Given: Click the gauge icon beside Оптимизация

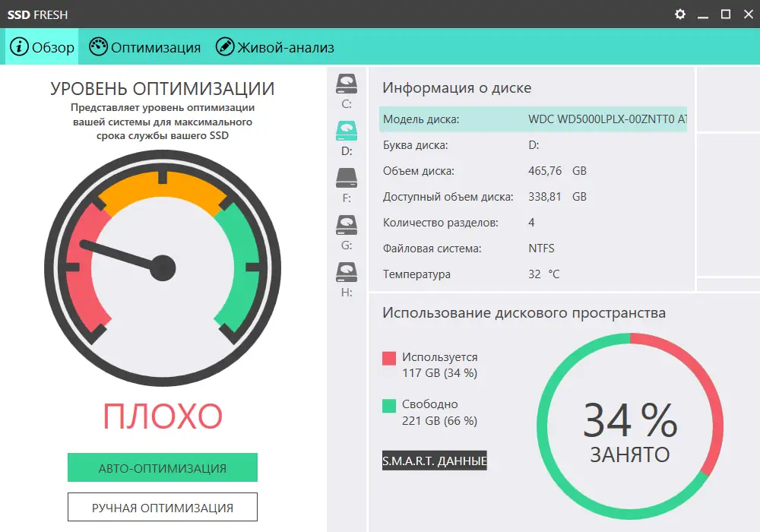Looking at the screenshot, I should [98, 46].
